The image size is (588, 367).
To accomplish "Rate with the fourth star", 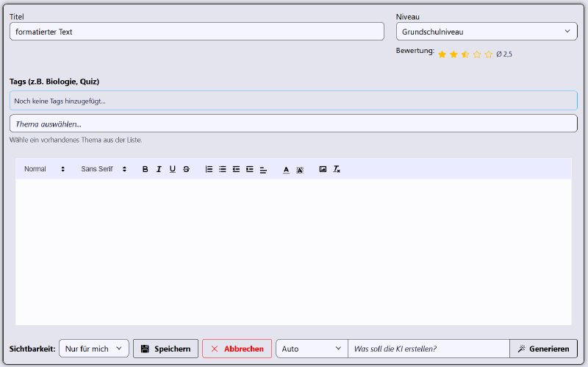I will 477,54.
